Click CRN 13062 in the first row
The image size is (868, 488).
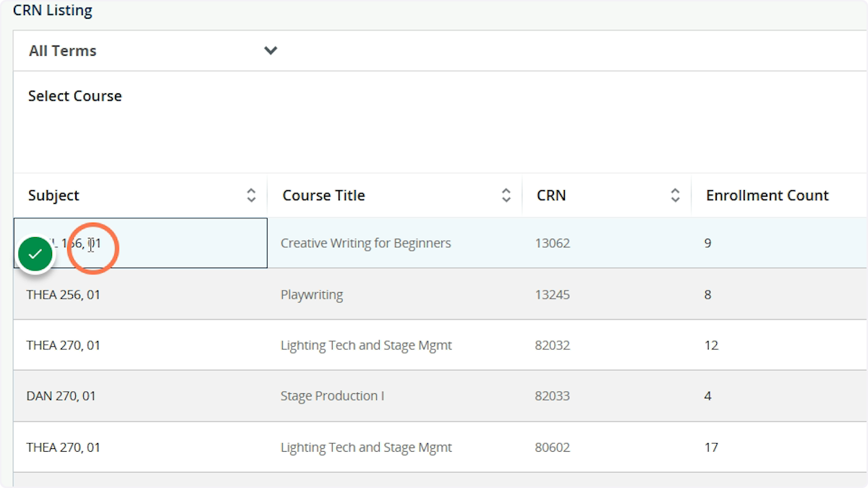(552, 243)
